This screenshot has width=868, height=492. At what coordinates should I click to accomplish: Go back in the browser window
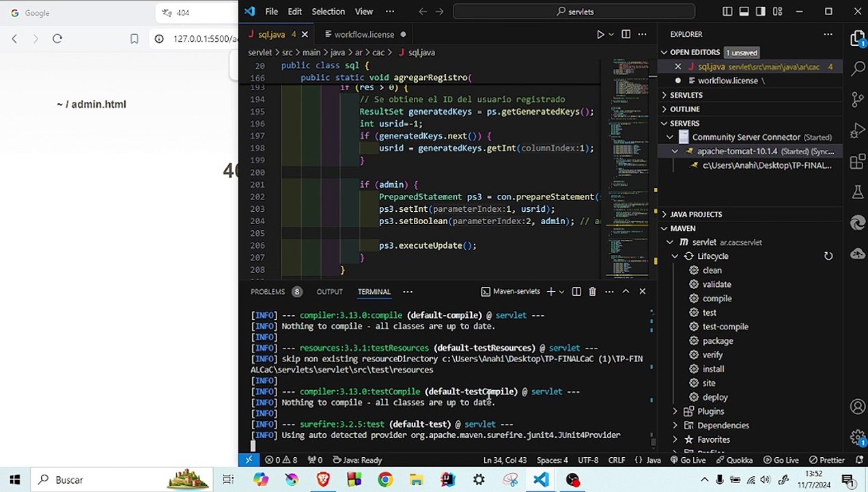click(14, 39)
